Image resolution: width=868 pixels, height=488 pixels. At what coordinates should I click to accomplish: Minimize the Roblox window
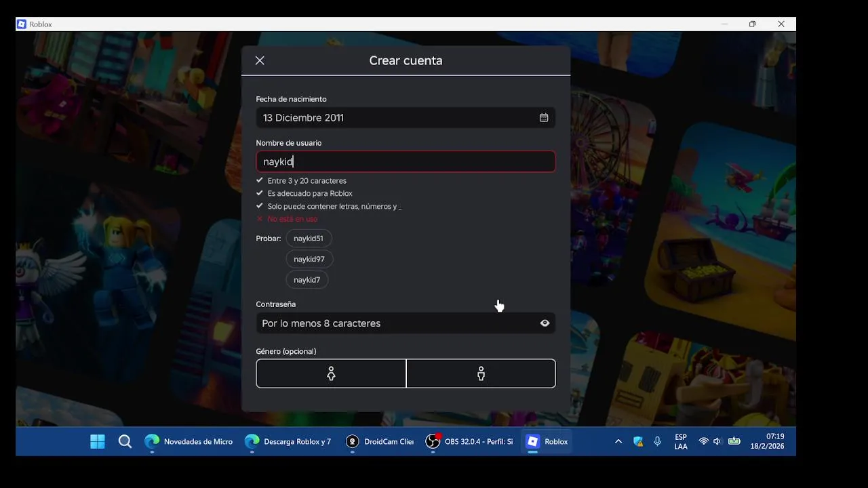coord(724,24)
